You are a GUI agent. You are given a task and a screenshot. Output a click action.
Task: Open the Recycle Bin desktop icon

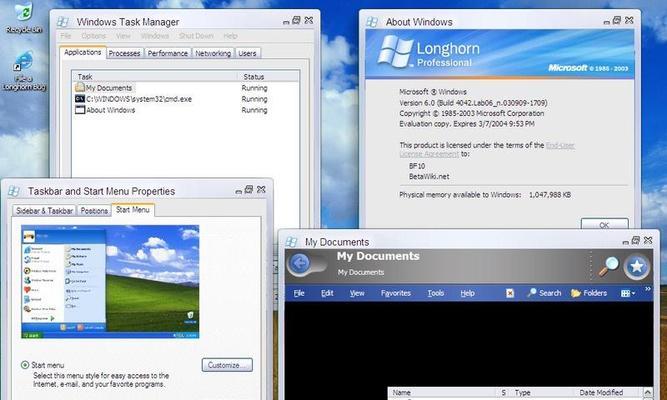pos(23,17)
